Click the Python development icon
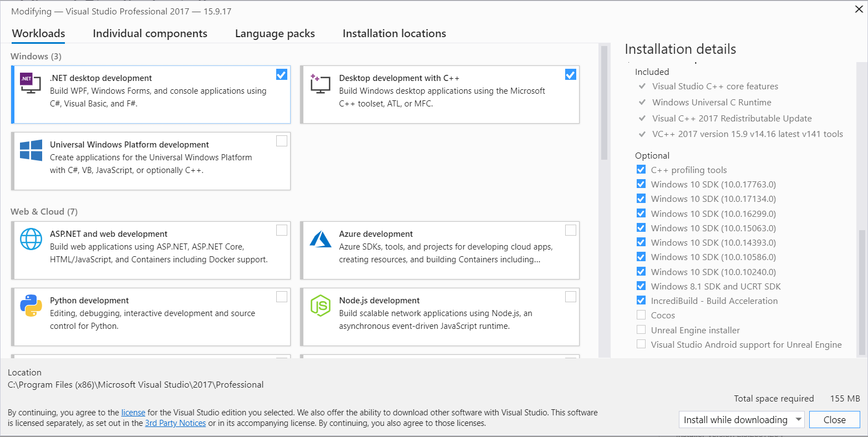 pos(31,306)
